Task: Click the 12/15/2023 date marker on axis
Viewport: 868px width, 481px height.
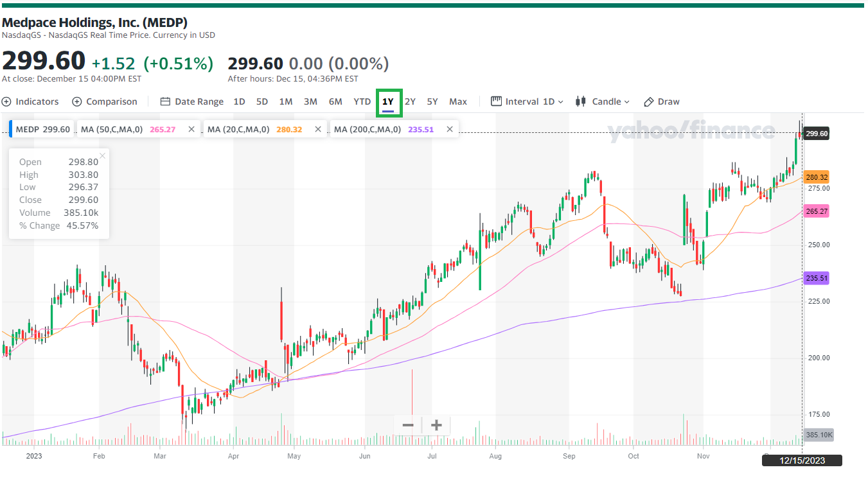Action: (801, 460)
